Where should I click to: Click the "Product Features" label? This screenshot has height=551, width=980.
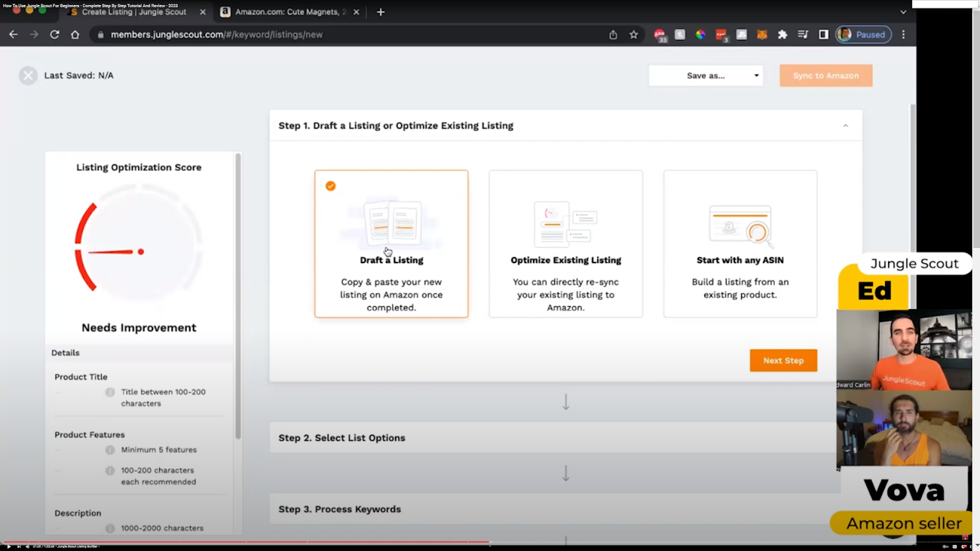click(89, 435)
